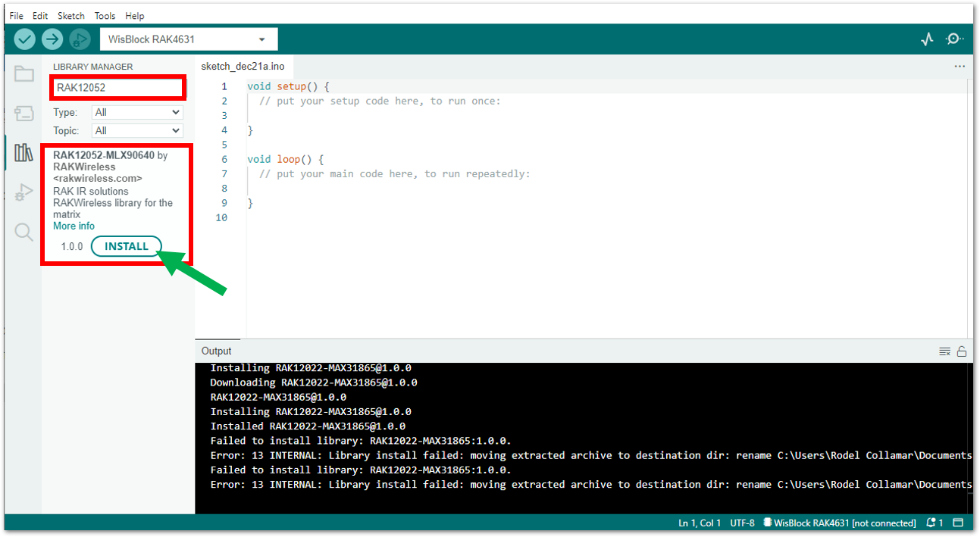The width and height of the screenshot is (980, 537).
Task: Click the 'put your main code here' comment
Action: pos(394,173)
